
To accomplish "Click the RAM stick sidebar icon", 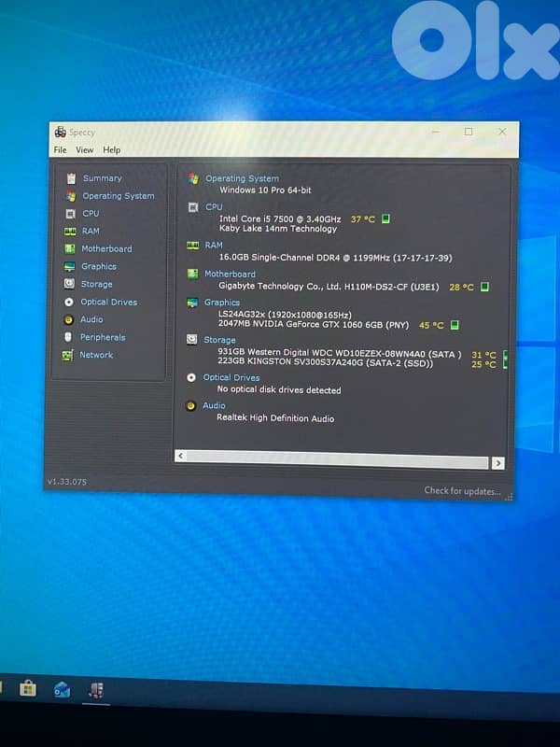I will tap(70, 232).
